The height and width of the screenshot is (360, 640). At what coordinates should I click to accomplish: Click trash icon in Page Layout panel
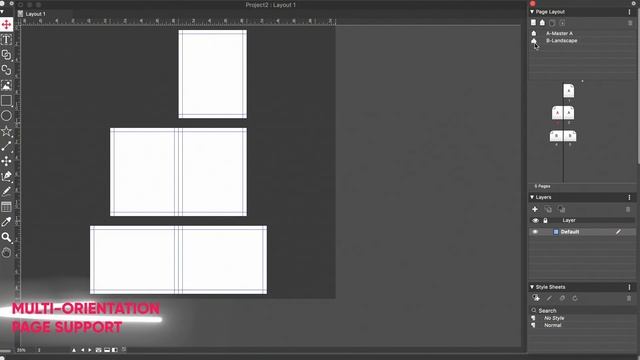click(x=630, y=23)
